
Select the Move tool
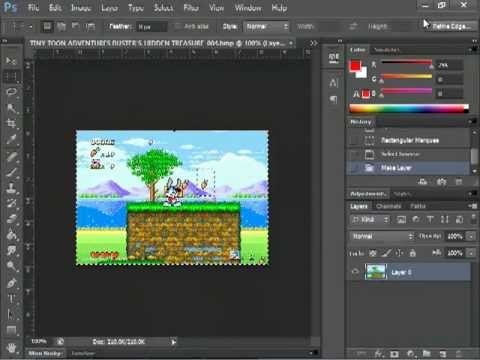click(11, 61)
